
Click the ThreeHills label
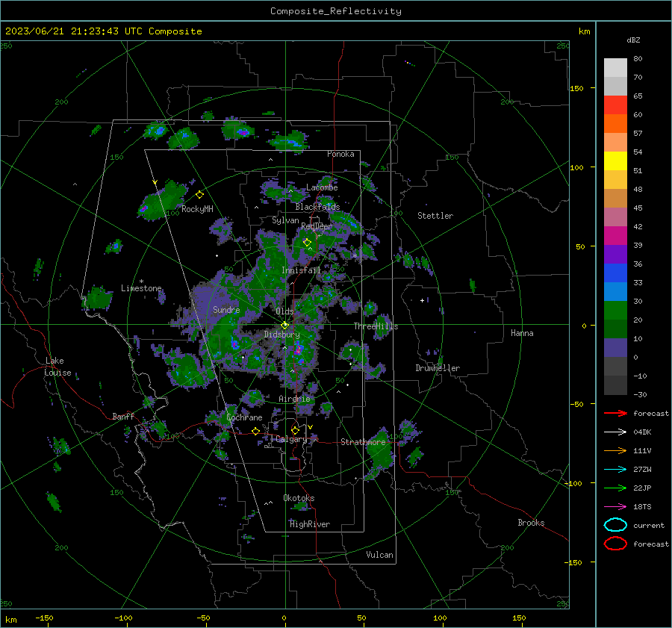click(x=376, y=326)
